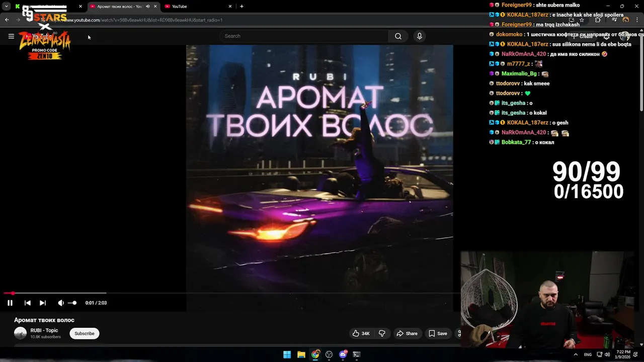Click chat message "kak smeee"
The image size is (644, 362).
pyautogui.click(x=536, y=83)
